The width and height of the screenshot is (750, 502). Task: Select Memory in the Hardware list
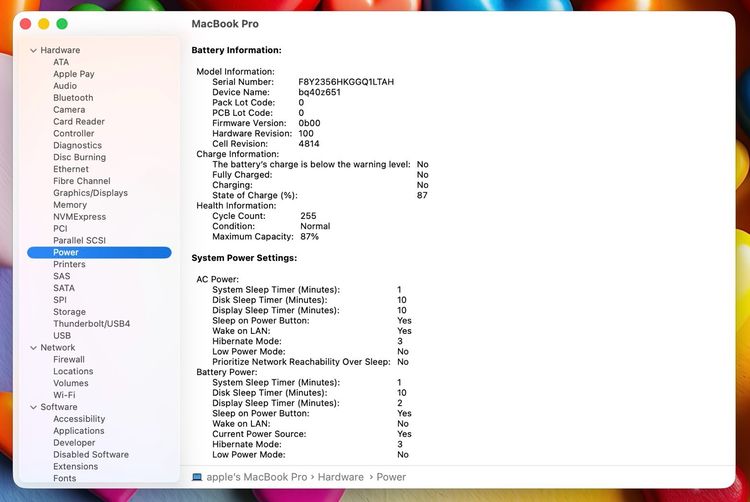[70, 205]
